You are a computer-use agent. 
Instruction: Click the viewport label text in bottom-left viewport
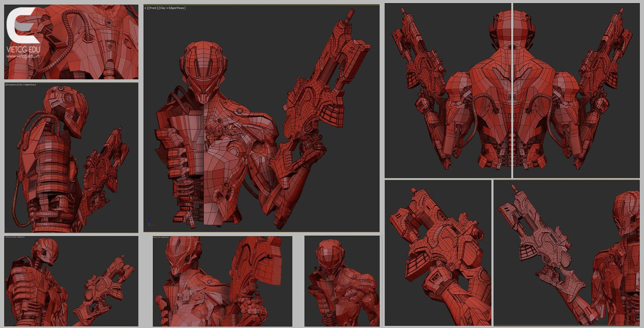[x=15, y=237]
